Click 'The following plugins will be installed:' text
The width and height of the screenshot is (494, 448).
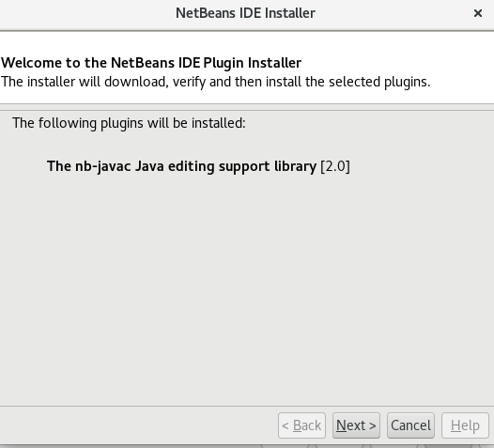tap(129, 123)
